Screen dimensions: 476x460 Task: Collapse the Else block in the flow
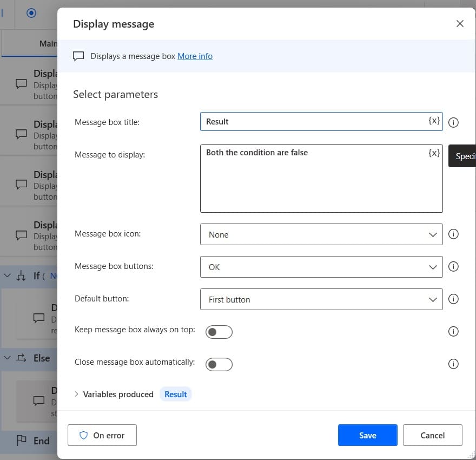coord(7,358)
